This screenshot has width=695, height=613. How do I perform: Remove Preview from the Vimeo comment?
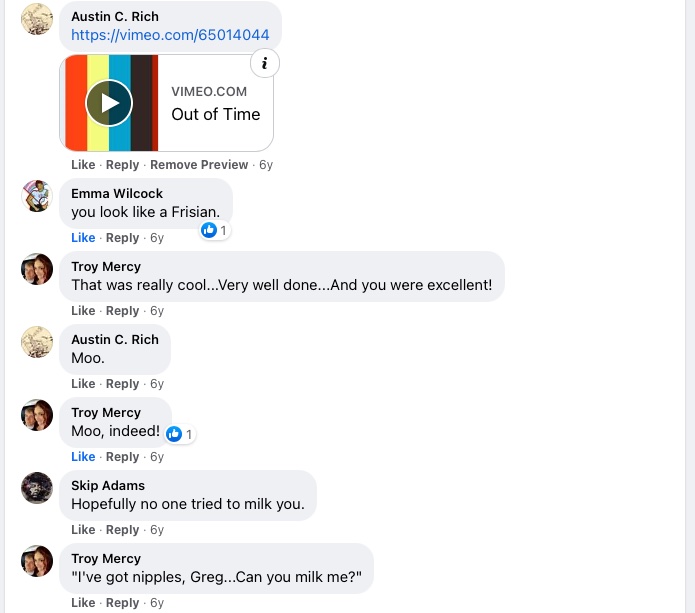199,165
